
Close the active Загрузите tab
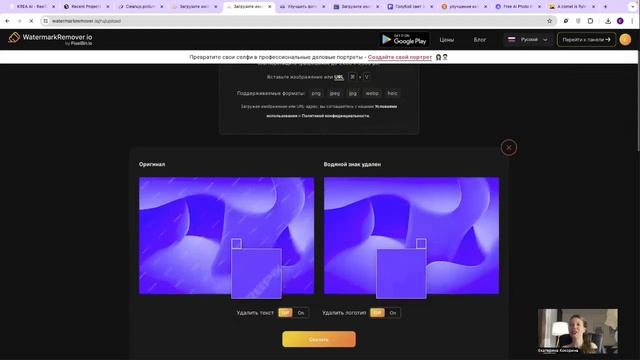click(x=269, y=7)
